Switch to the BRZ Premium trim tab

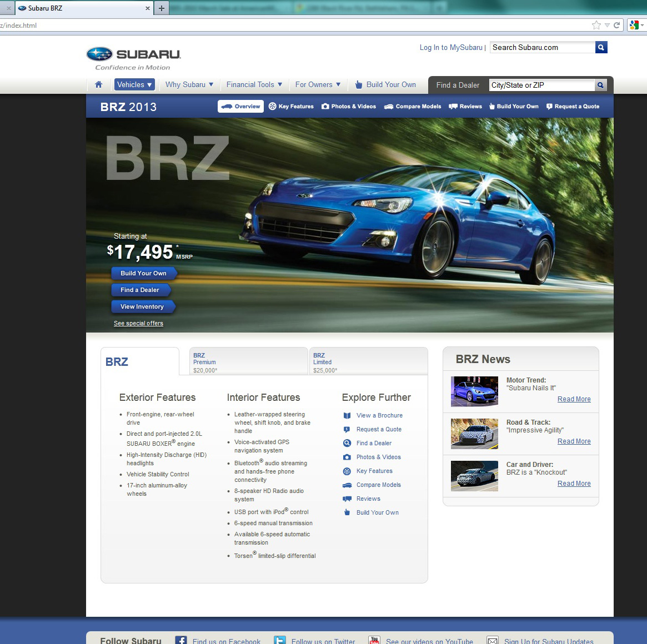(248, 362)
